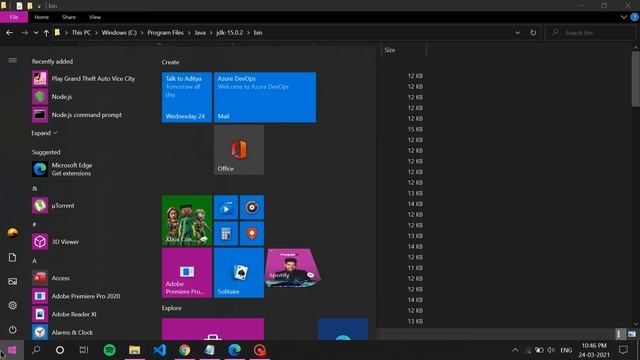
Task: Expand the Recently added list
Action: 44,133
